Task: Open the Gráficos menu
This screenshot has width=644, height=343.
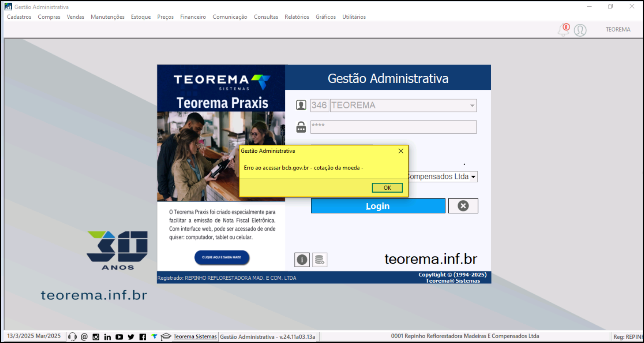Action: click(326, 17)
